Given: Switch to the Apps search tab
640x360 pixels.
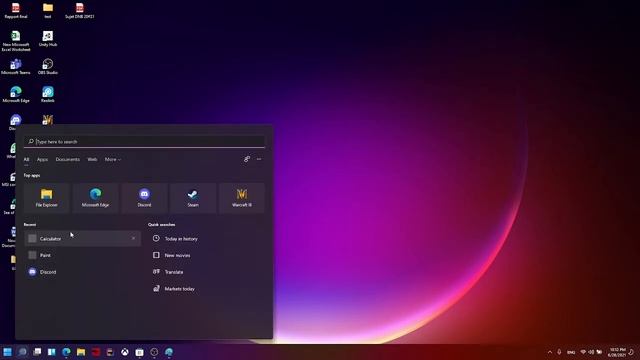Looking at the screenshot, I should [42, 160].
